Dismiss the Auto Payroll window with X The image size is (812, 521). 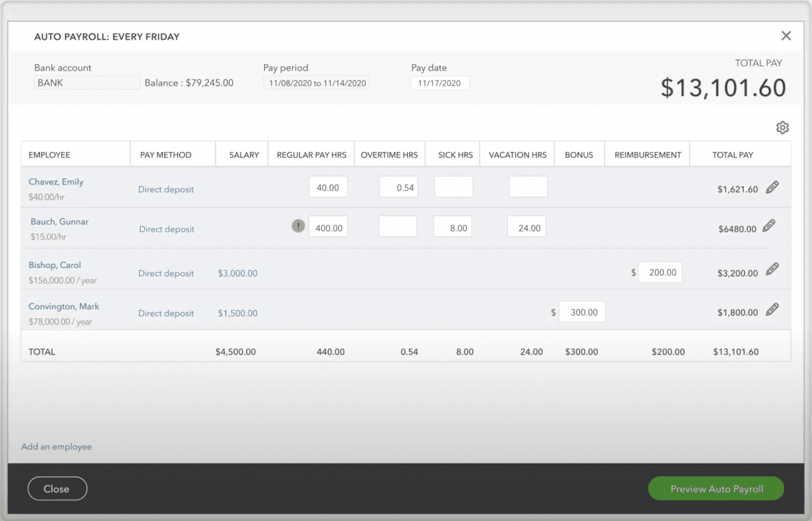(786, 36)
